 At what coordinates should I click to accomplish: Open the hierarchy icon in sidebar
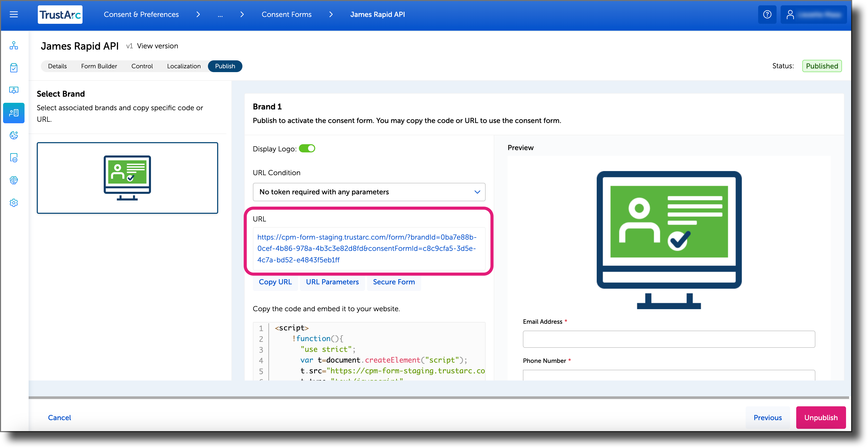[x=14, y=46]
